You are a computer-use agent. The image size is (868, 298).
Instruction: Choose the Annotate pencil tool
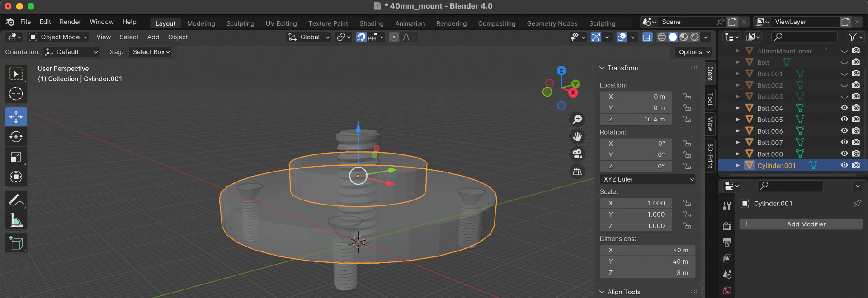coord(16,200)
